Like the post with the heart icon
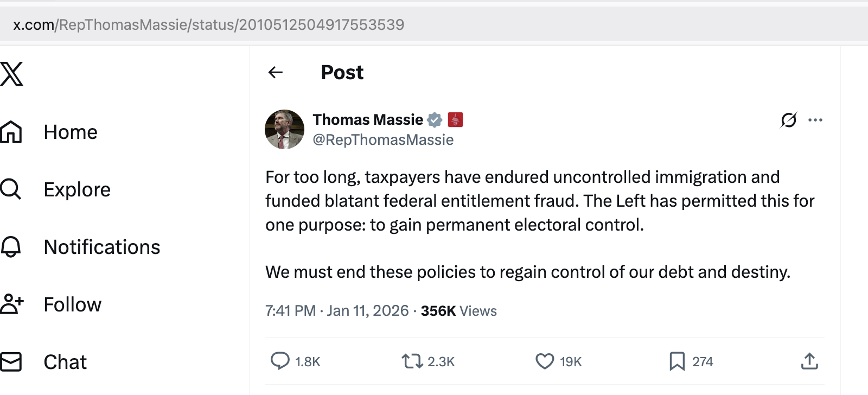 [545, 361]
